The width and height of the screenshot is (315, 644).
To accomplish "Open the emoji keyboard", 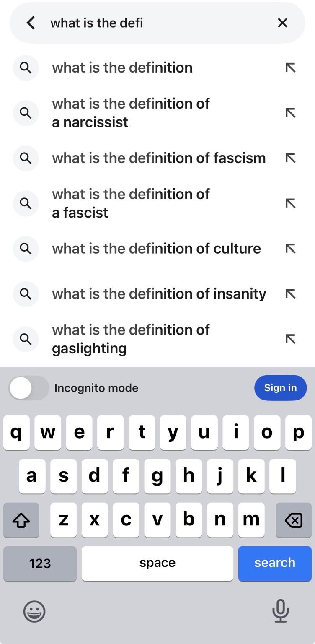I will pyautogui.click(x=34, y=611).
